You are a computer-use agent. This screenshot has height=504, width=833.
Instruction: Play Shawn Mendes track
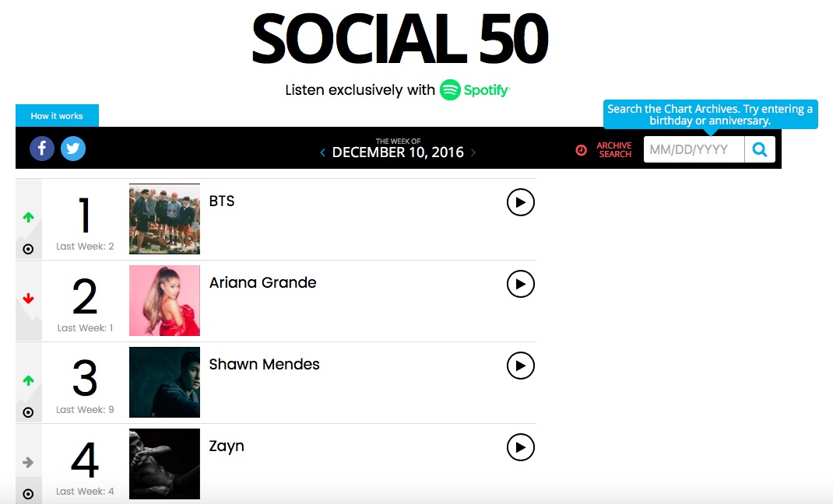[x=521, y=366]
